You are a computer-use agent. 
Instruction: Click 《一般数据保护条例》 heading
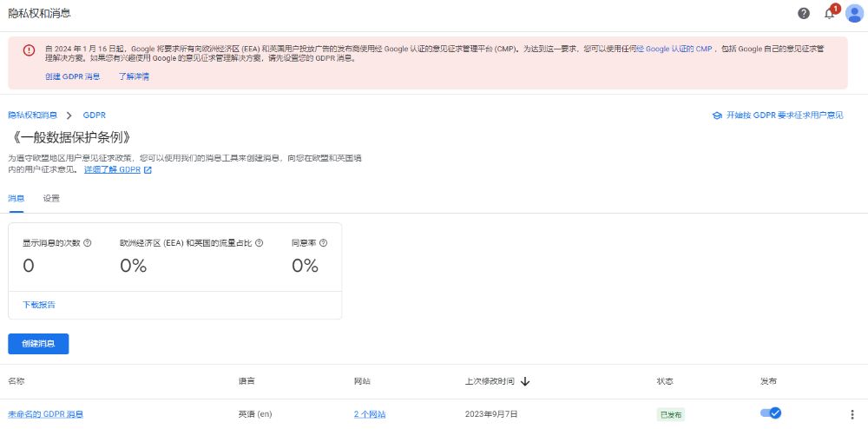[69, 137]
